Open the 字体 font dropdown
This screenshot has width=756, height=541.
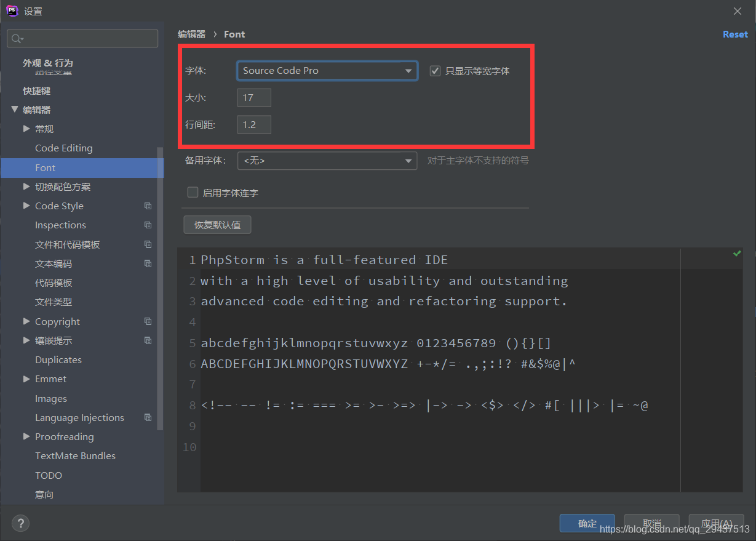(x=327, y=71)
